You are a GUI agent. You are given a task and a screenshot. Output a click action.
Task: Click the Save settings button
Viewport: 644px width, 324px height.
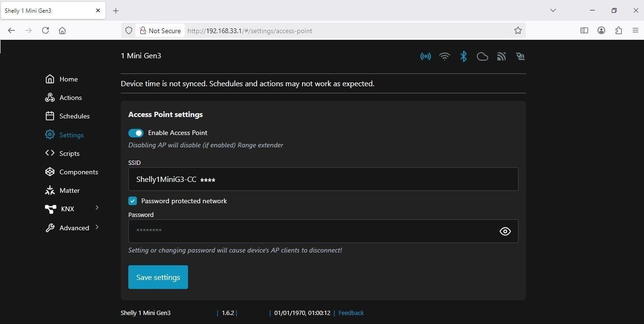point(158,277)
